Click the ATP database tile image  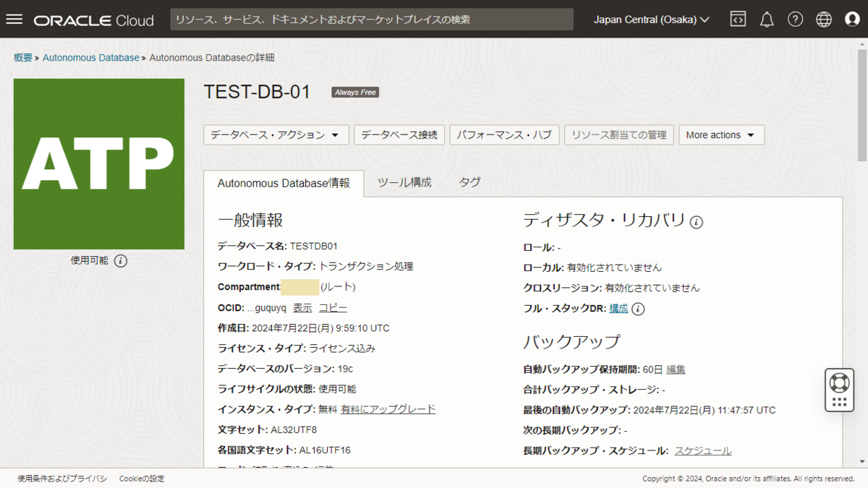(x=99, y=164)
